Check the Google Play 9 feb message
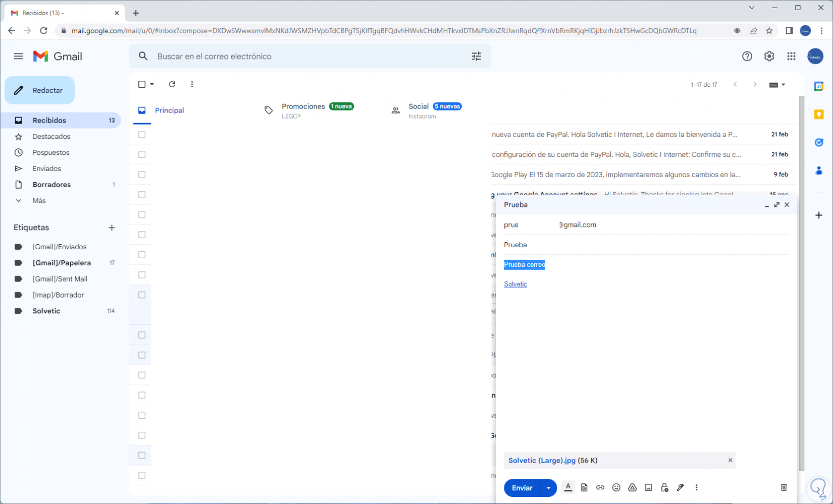 point(142,175)
